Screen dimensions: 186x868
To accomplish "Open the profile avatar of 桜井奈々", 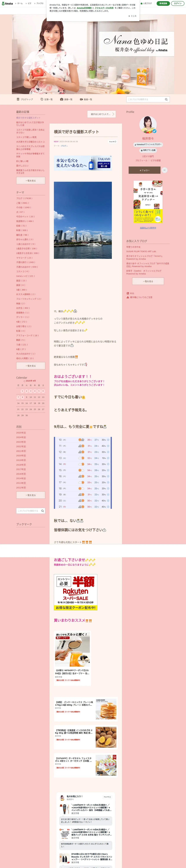I will coord(148,125).
